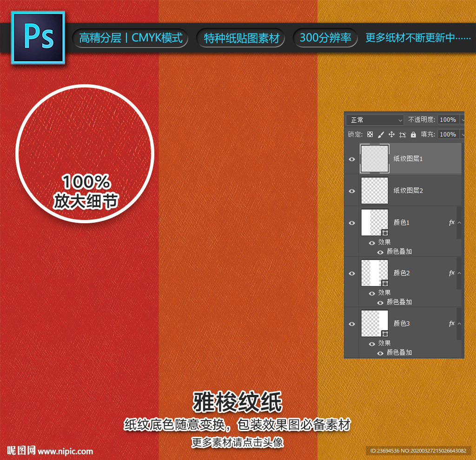Click the 填充 100% value field
The width and height of the screenshot is (476, 460).
click(448, 134)
